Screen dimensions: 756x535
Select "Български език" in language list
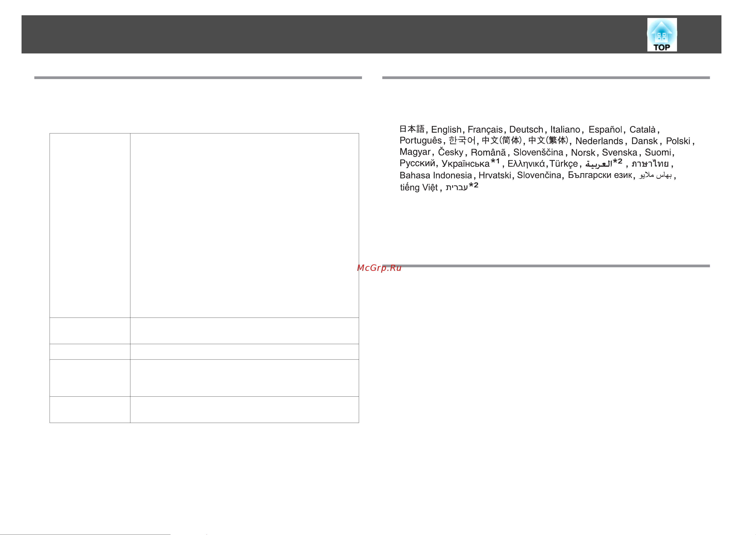click(600, 175)
